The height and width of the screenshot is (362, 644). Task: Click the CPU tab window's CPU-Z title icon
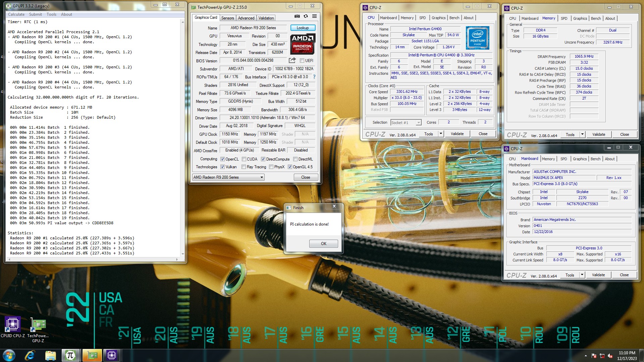(x=366, y=7)
